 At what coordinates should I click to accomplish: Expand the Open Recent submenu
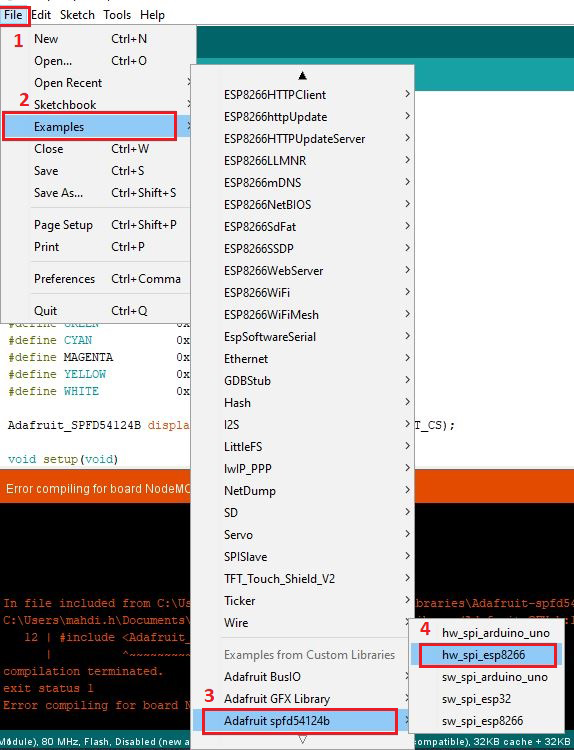[98, 83]
